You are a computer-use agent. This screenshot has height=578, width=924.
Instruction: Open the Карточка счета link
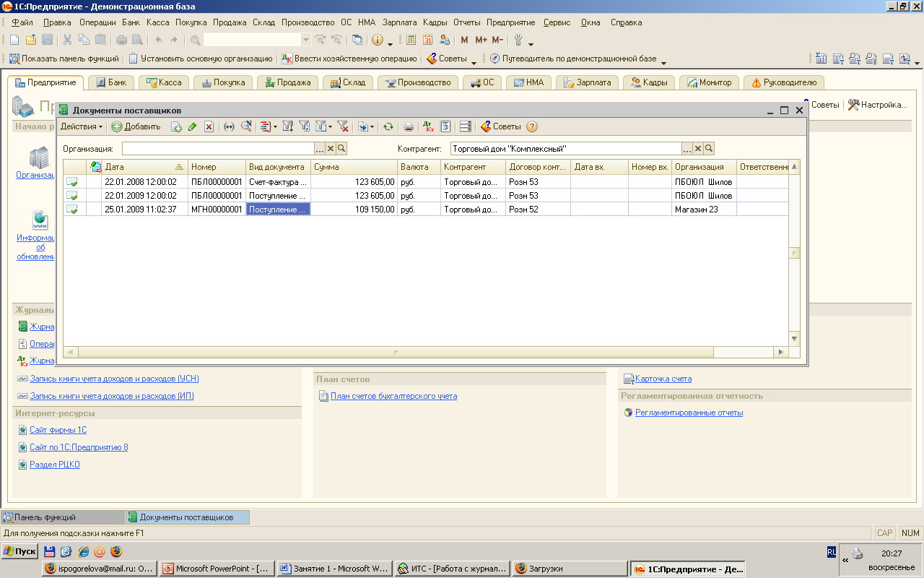pos(663,379)
